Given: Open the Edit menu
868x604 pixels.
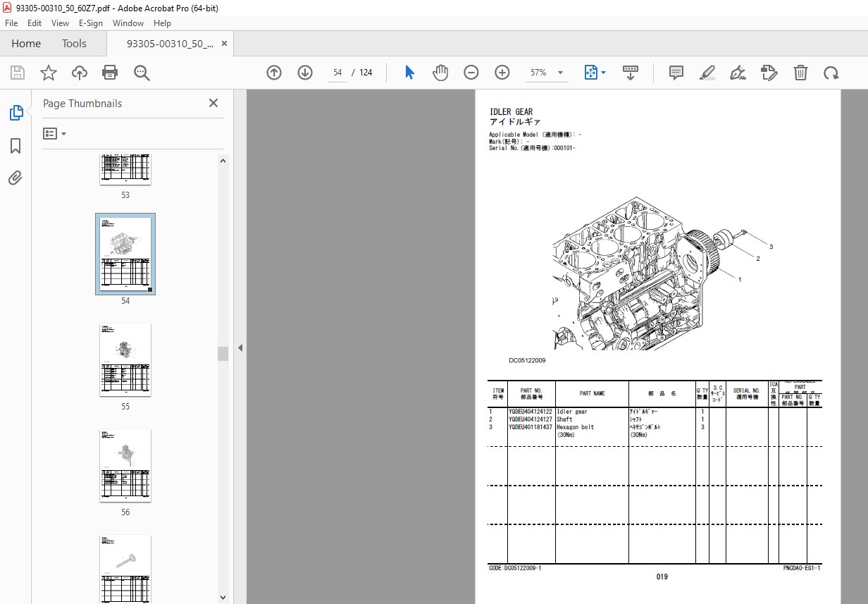Looking at the screenshot, I should click(35, 23).
